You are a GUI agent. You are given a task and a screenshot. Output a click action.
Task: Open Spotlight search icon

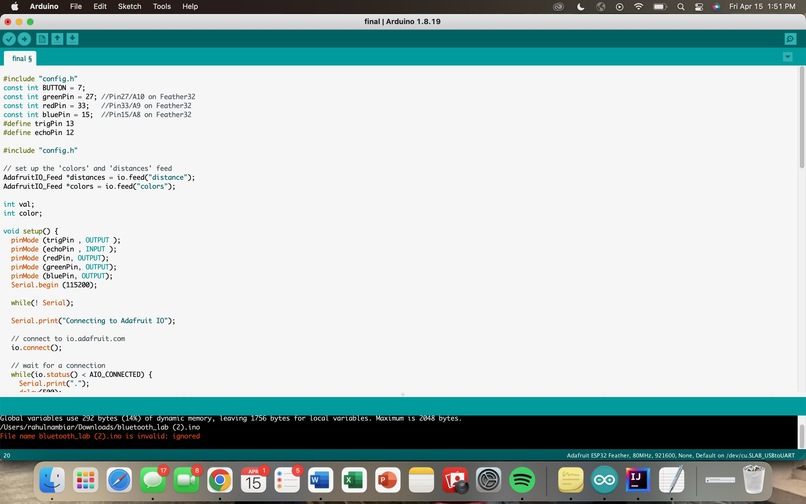(681, 7)
